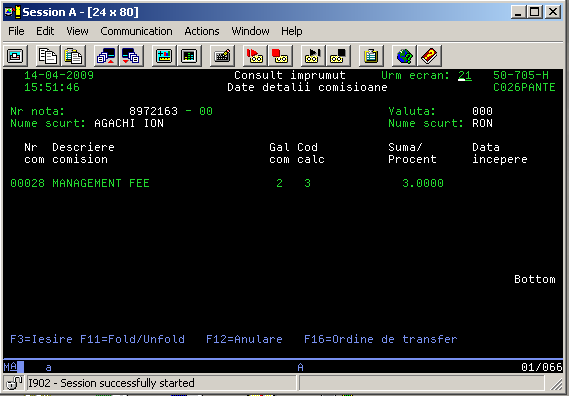
Task: Click the Paste clipboard toolbar icon
Action: [73, 56]
